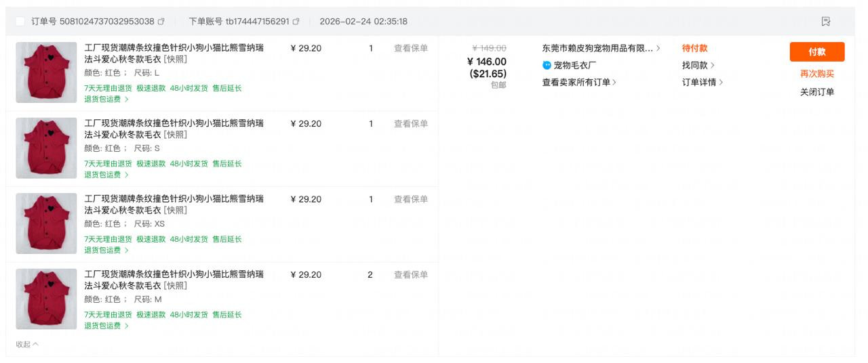View 查看保单 for size XS sweater
Image resolution: width=868 pixels, height=363 pixels.
[x=411, y=199]
